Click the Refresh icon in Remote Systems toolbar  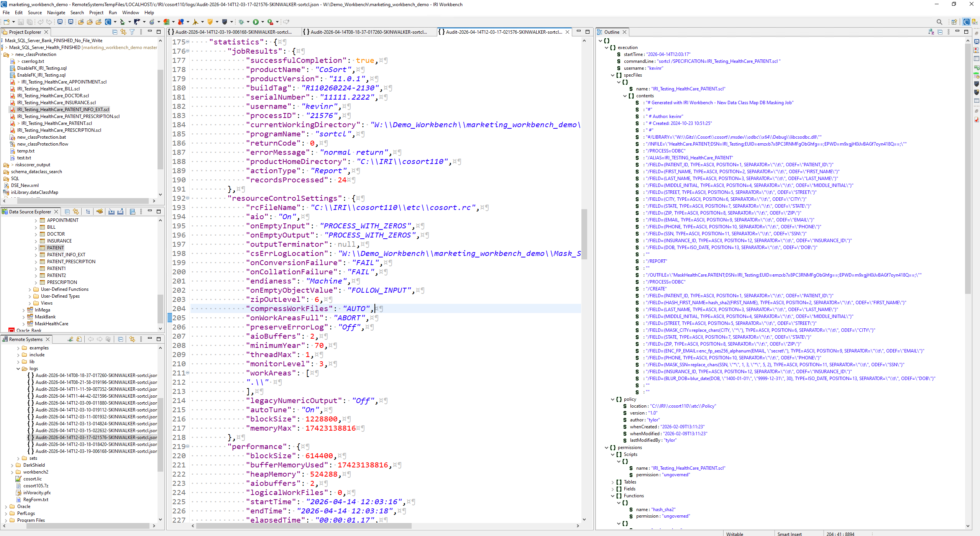(79, 339)
